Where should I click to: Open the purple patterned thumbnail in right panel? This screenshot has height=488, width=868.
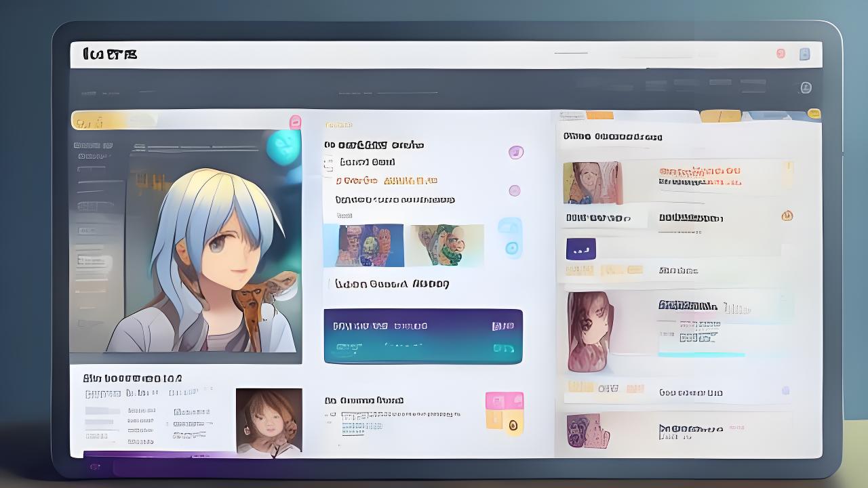587,431
